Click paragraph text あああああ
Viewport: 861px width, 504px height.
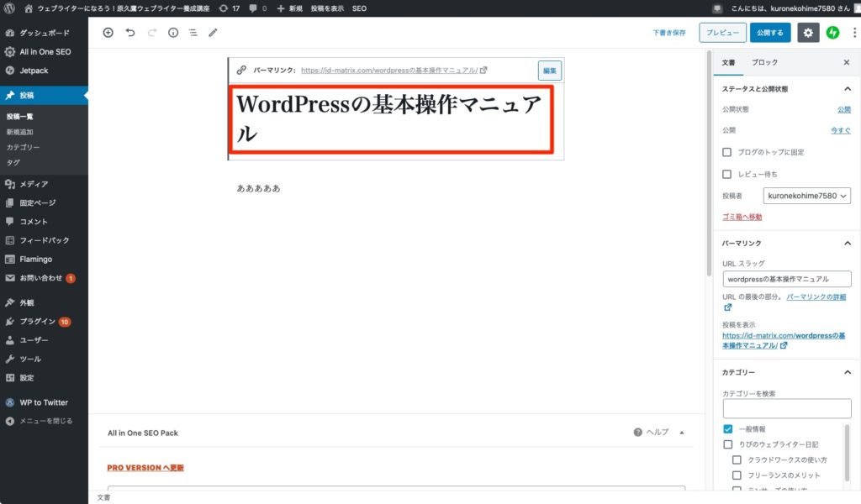click(x=259, y=188)
